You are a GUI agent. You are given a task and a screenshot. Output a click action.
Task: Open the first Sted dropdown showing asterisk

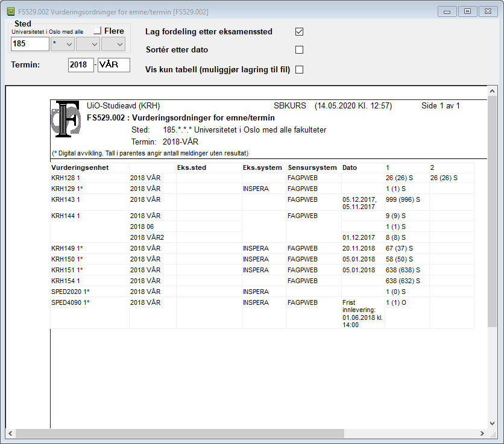pyautogui.click(x=63, y=44)
